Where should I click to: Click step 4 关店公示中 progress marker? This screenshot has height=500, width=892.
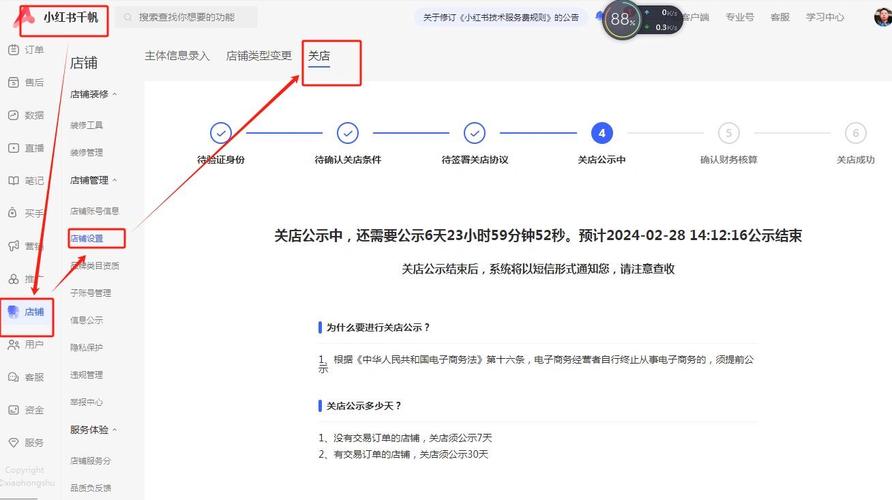coord(601,133)
